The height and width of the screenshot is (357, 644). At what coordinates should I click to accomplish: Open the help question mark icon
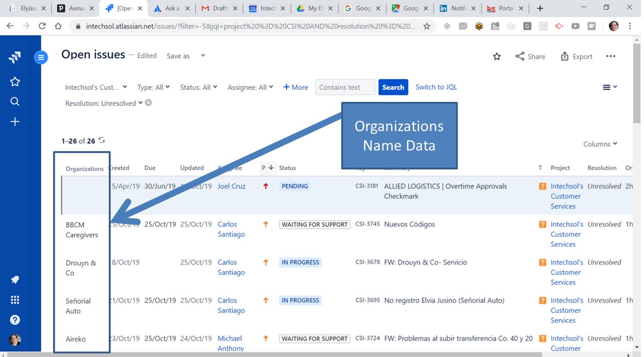pos(15,320)
